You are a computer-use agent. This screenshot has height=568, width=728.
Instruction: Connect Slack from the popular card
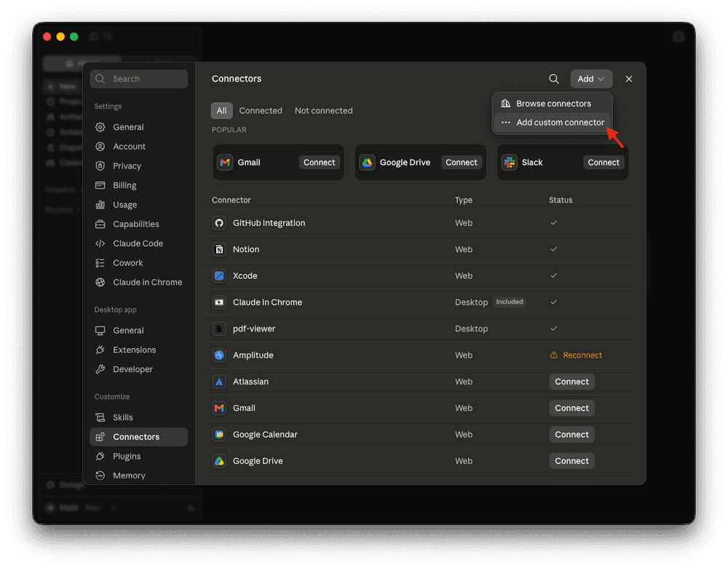[603, 162]
